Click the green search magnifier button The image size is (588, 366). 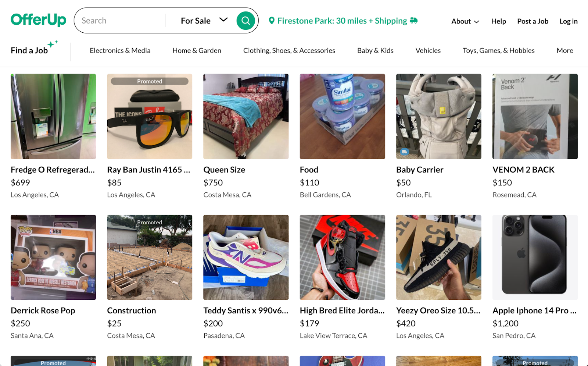[x=245, y=21]
